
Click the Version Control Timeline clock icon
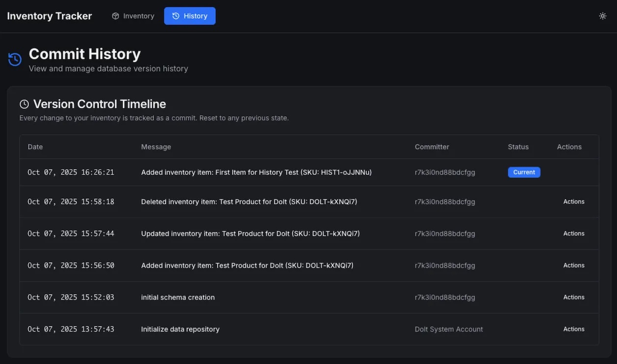(x=24, y=104)
